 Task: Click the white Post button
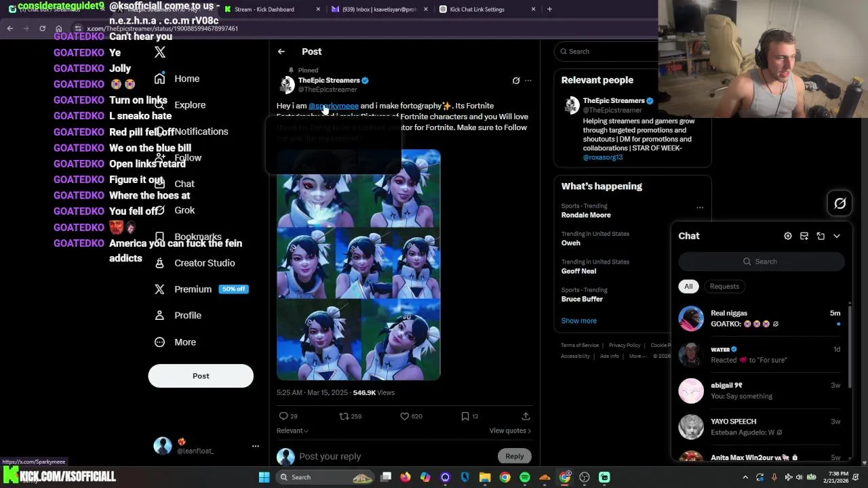click(201, 376)
